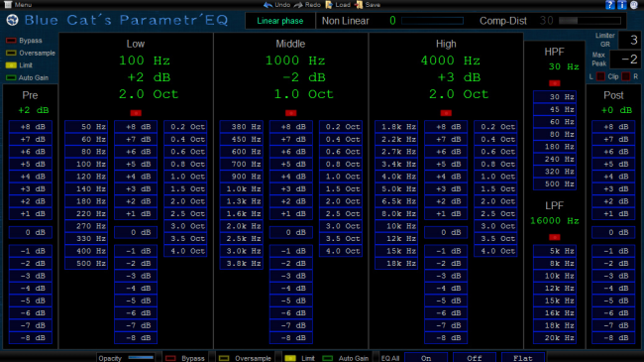Click the Blue Cat logo icon
644x362 pixels.
[12, 20]
